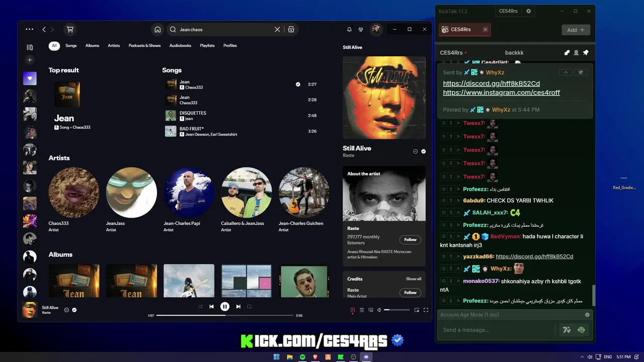Clear the 'Jean chaos' search text
Viewport: 644px width, 362px height.
tap(277, 30)
